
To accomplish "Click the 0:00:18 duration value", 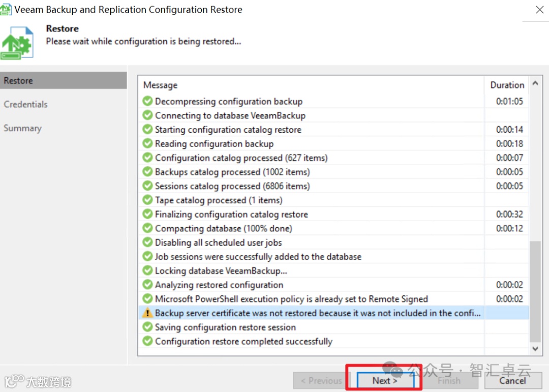I will coord(509,143).
